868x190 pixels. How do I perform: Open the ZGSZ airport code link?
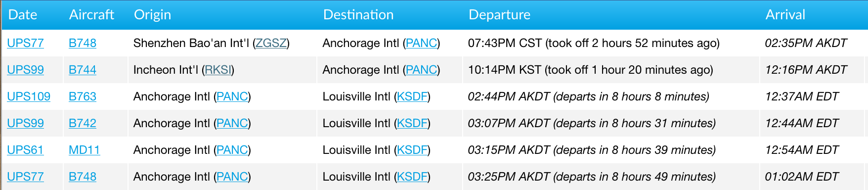[x=271, y=43]
